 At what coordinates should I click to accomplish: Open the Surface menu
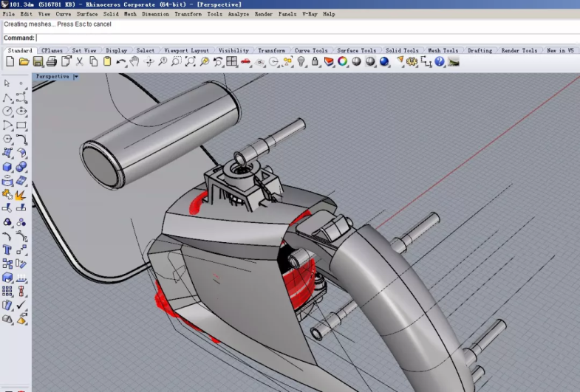86,14
